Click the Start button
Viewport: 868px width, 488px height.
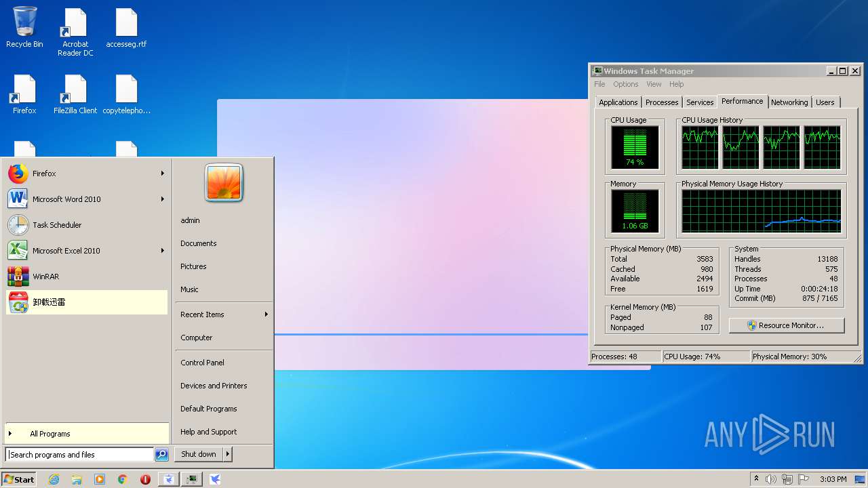point(19,479)
